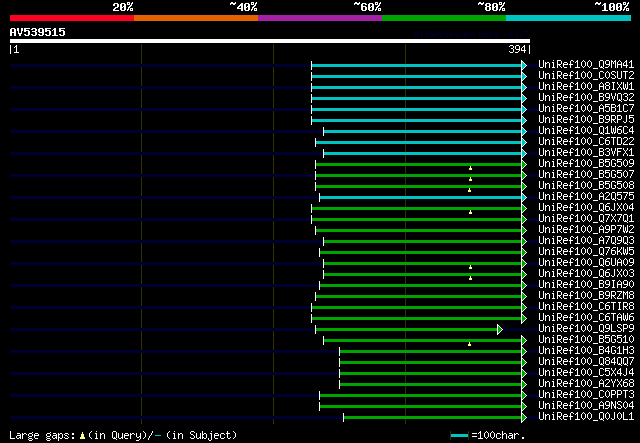This screenshot has height=443, width=640.
Task: Open hit UniRef100_B9RPJ5
Action: tap(586, 120)
